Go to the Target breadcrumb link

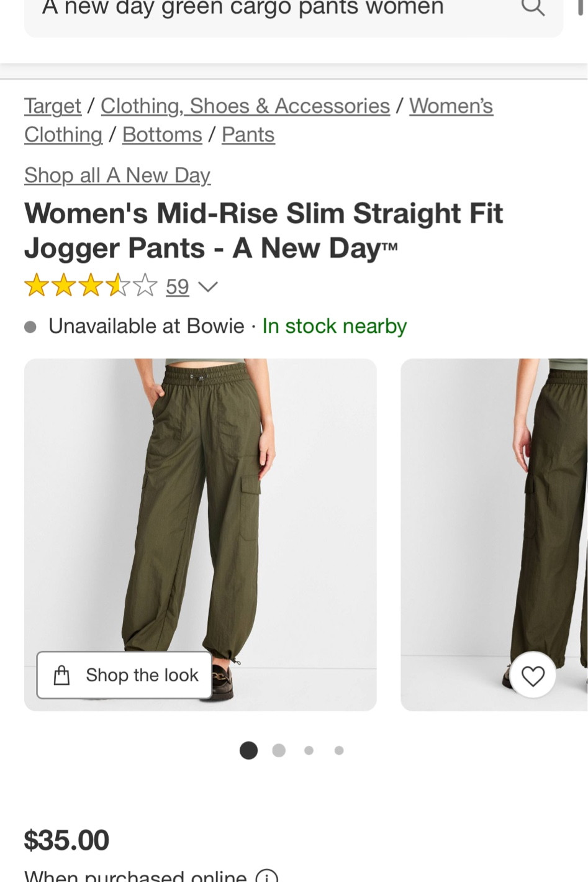coord(53,106)
